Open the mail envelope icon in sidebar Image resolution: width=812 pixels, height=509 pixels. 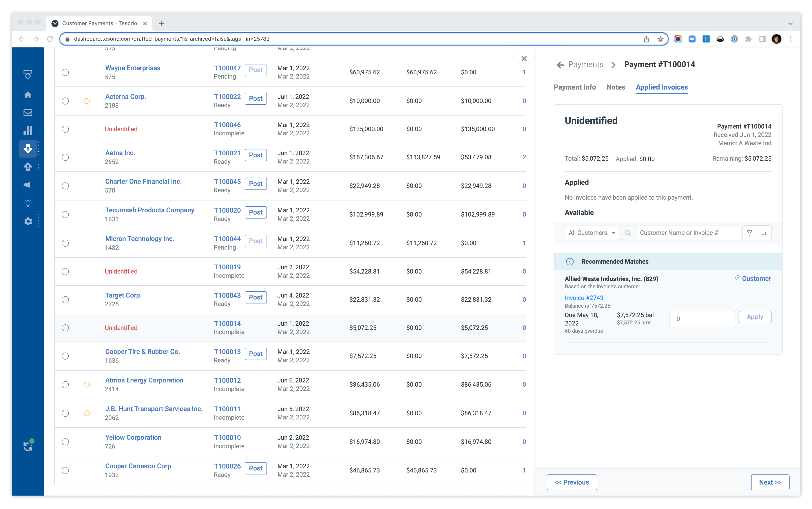pos(28,113)
